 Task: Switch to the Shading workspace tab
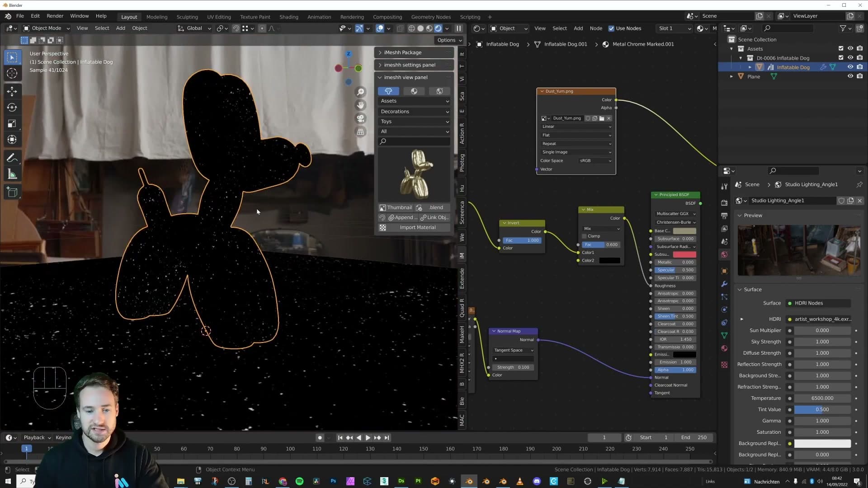coord(288,17)
